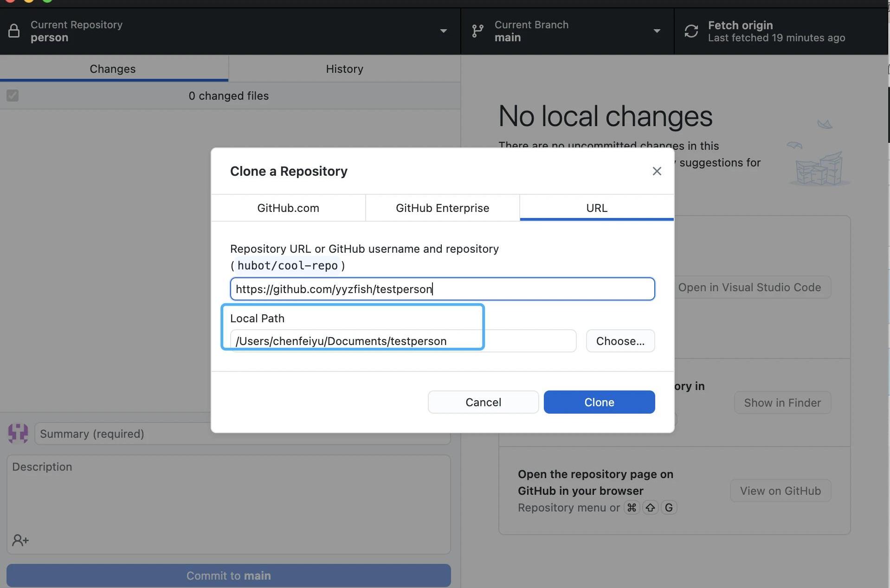Expand the Current Repository dropdown
The height and width of the screenshot is (588, 890).
click(443, 31)
